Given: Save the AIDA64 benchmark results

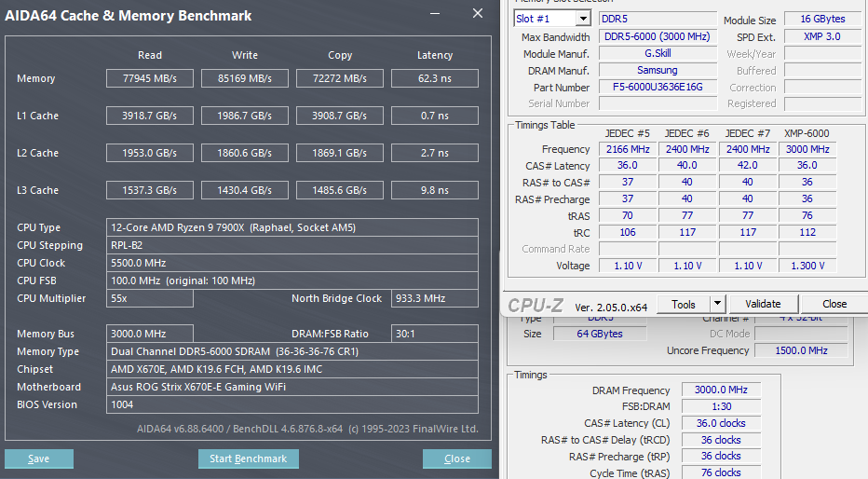Looking at the screenshot, I should click(x=39, y=458).
